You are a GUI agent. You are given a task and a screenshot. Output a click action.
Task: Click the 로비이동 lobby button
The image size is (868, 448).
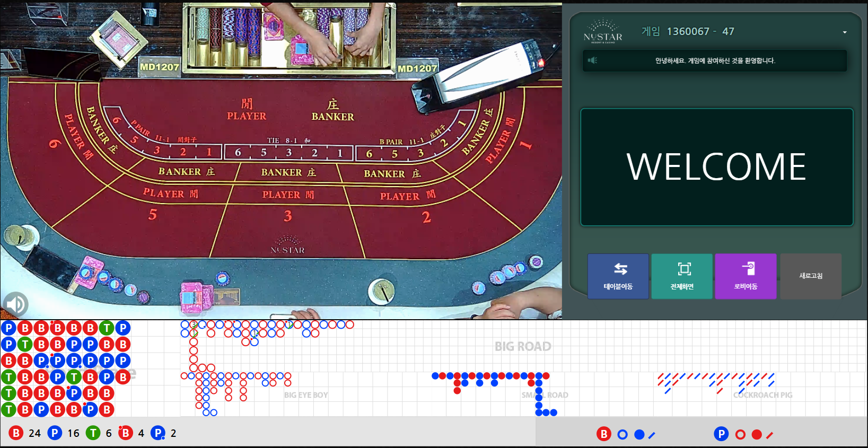coord(746,276)
